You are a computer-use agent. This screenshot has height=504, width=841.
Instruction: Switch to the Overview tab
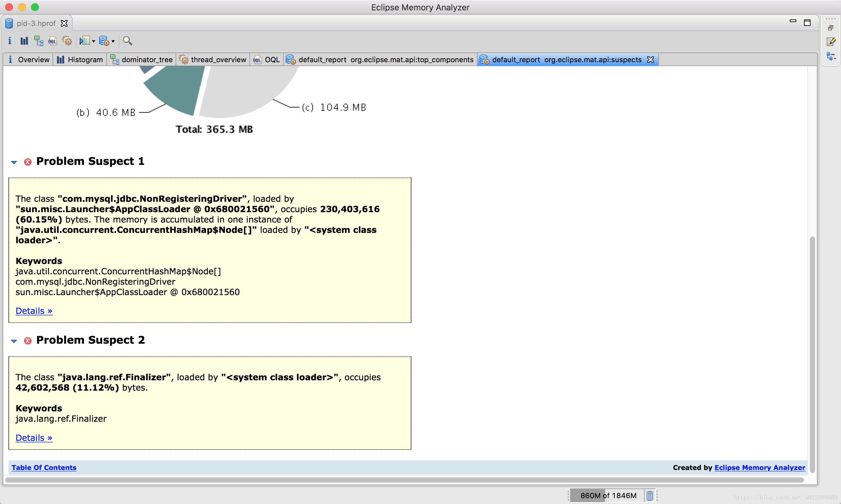click(x=29, y=60)
